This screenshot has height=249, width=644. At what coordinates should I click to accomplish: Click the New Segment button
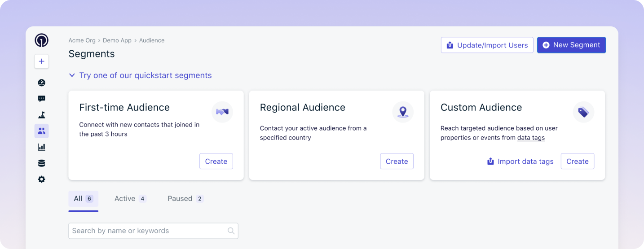click(571, 45)
